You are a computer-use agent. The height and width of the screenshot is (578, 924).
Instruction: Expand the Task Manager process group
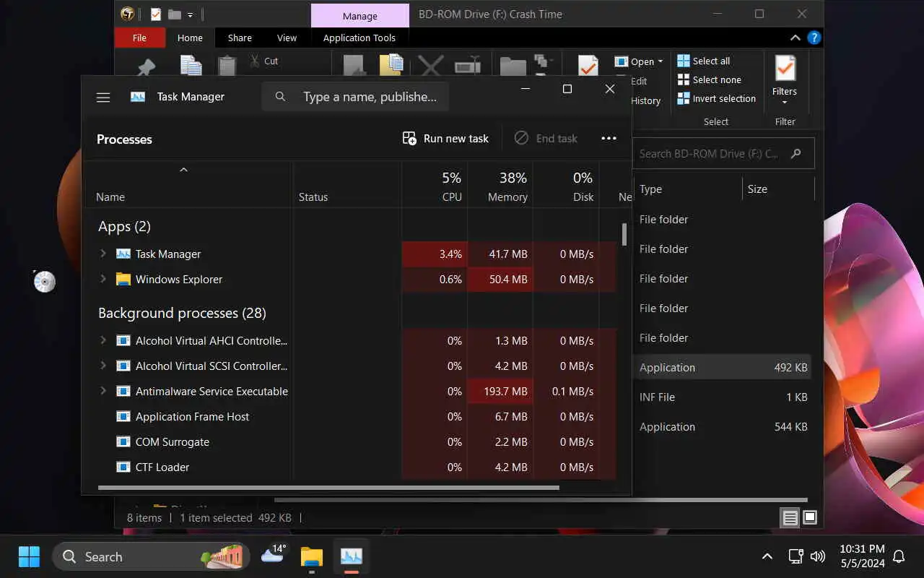pyautogui.click(x=103, y=254)
